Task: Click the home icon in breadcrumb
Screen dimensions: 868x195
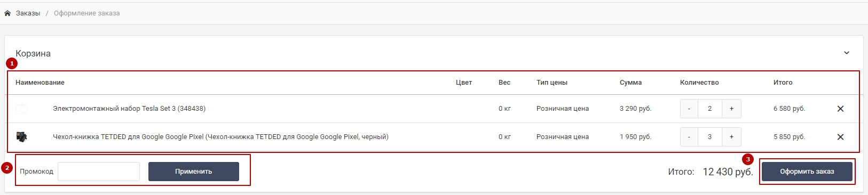Action: tap(7, 13)
